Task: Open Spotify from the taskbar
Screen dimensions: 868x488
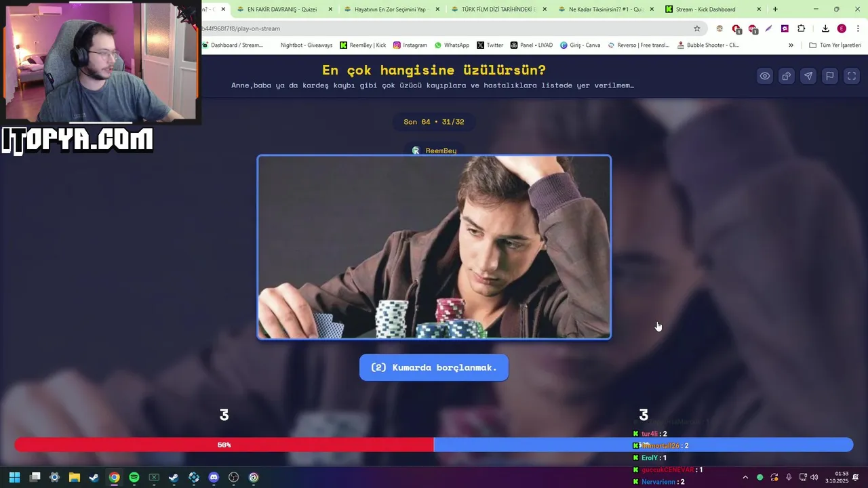Action: [x=134, y=477]
